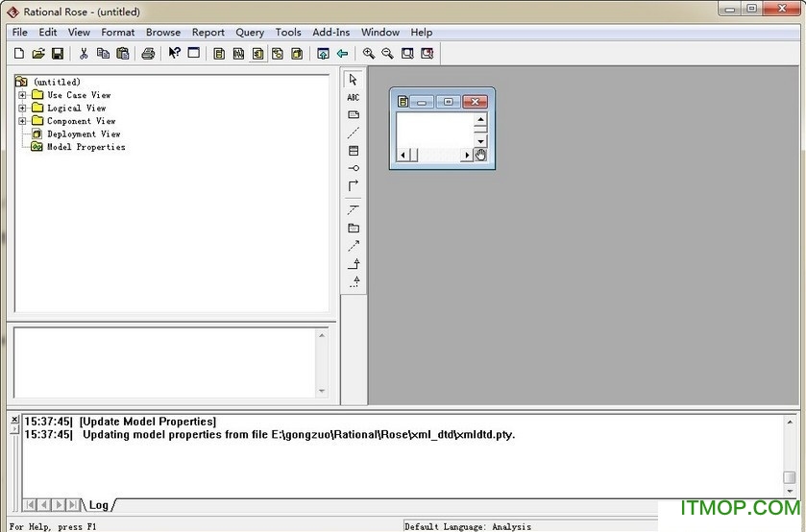Print using the printer icon

[148, 54]
